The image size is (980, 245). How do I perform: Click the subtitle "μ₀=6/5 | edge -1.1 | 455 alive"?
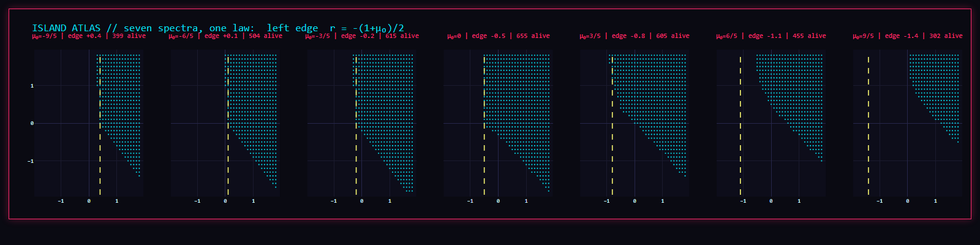coord(771,36)
